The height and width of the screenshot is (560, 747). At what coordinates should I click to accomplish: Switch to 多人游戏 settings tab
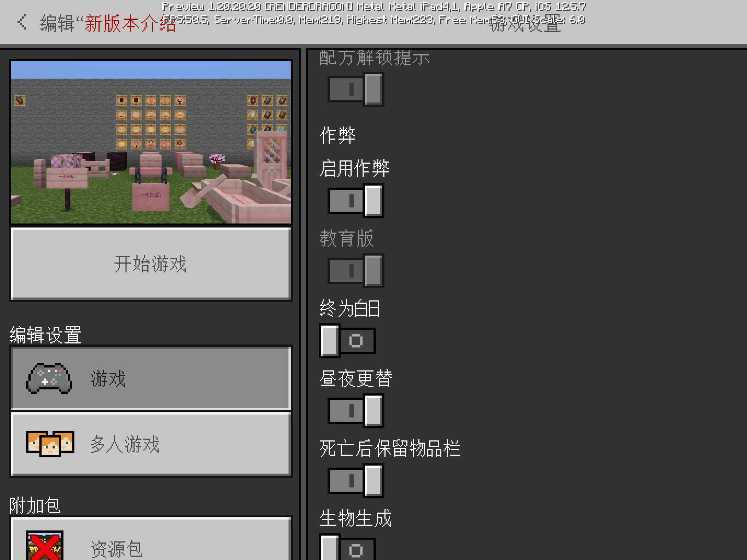click(151, 444)
